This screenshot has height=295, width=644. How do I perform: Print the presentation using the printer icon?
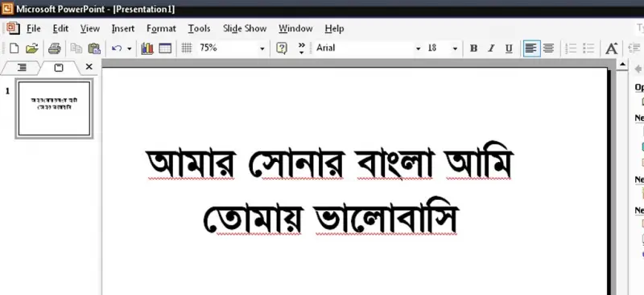click(x=54, y=48)
